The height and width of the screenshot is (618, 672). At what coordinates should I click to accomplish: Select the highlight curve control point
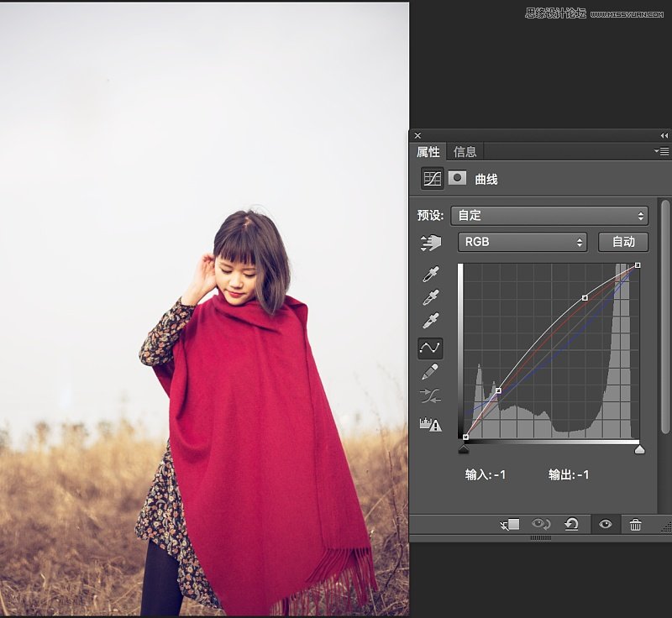(x=585, y=297)
